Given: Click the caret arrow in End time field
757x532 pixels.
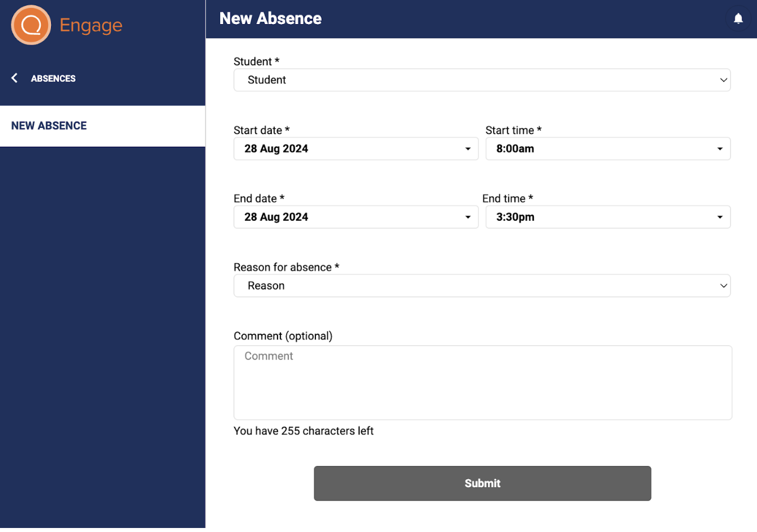Looking at the screenshot, I should click(720, 217).
